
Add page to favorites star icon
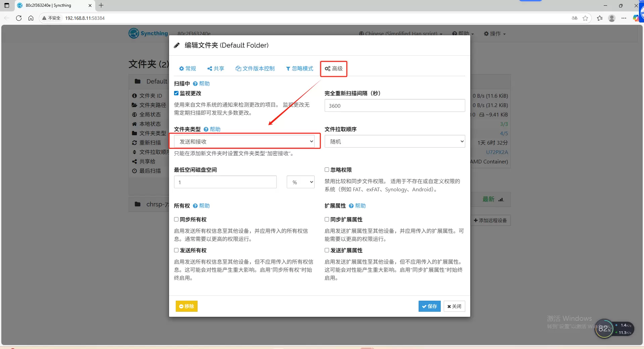(x=585, y=18)
